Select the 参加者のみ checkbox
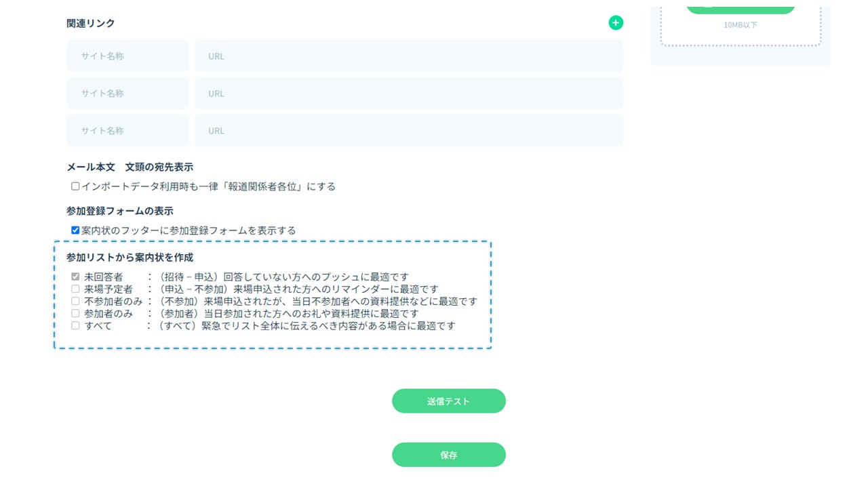Image resolution: width=868 pixels, height=488 pixels. click(x=75, y=314)
